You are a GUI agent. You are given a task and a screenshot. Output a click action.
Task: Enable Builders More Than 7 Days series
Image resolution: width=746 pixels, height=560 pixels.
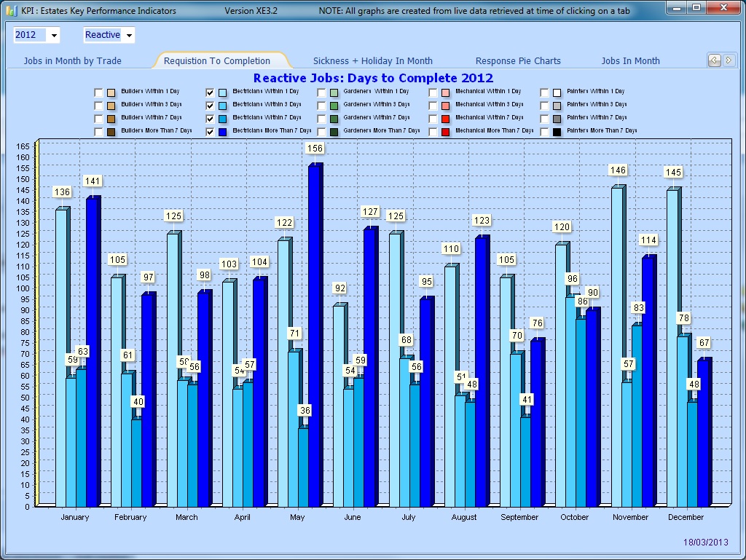98,132
